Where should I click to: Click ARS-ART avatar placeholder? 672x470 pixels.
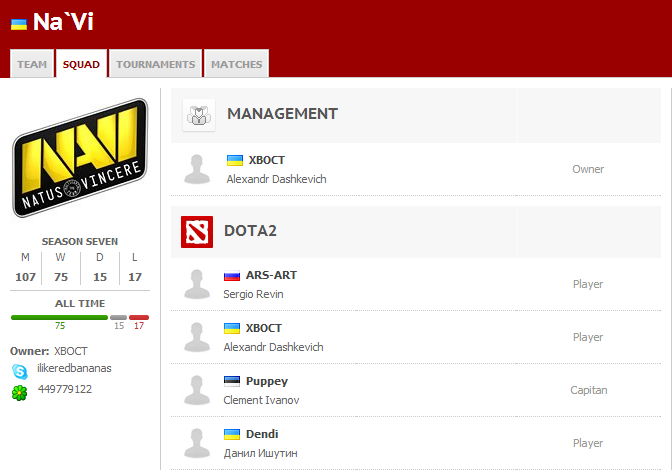[x=197, y=284]
